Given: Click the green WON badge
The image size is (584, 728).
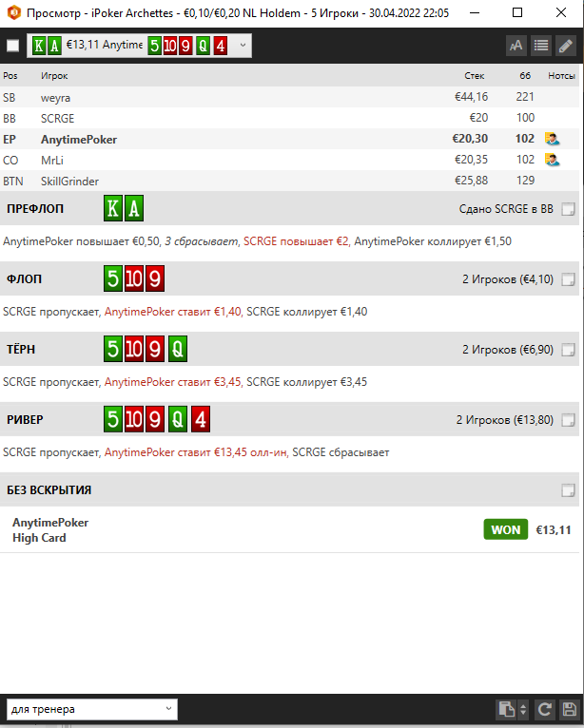Looking at the screenshot, I should [x=506, y=529].
